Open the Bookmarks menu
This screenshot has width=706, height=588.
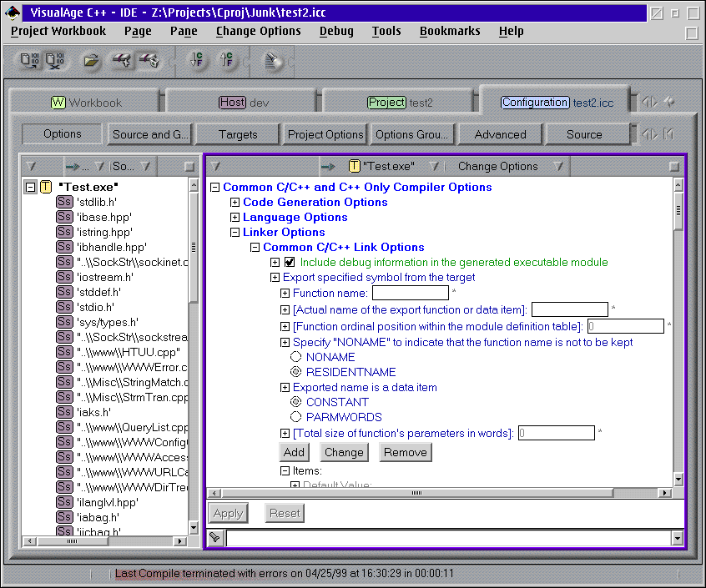450,31
